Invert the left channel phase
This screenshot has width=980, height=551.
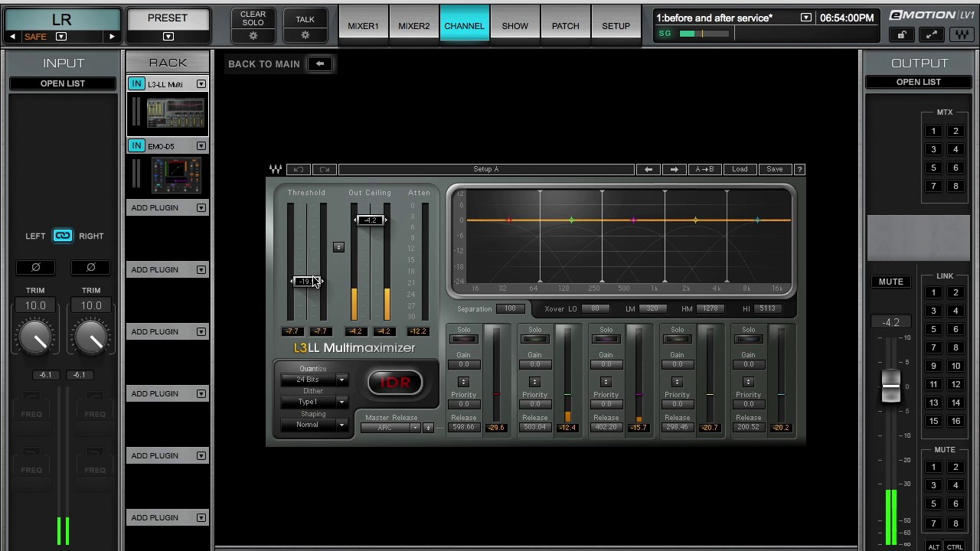35,267
